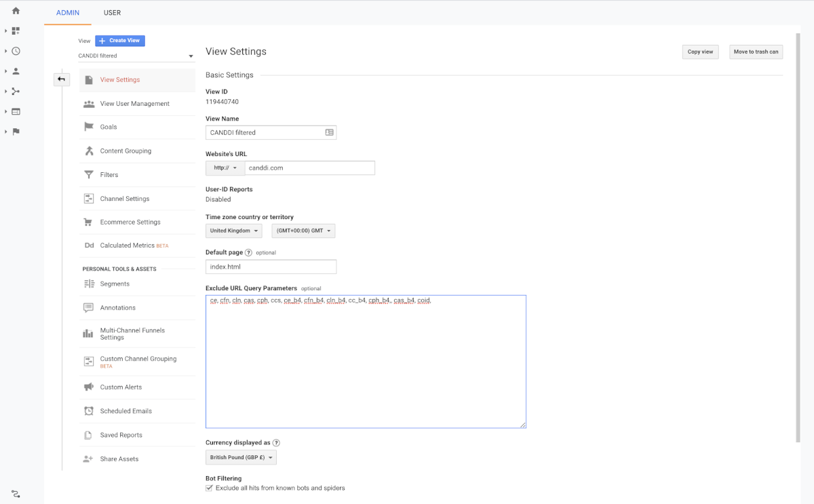Open the Ecommerce Settings link
This screenshot has width=814, height=504.
130,222
